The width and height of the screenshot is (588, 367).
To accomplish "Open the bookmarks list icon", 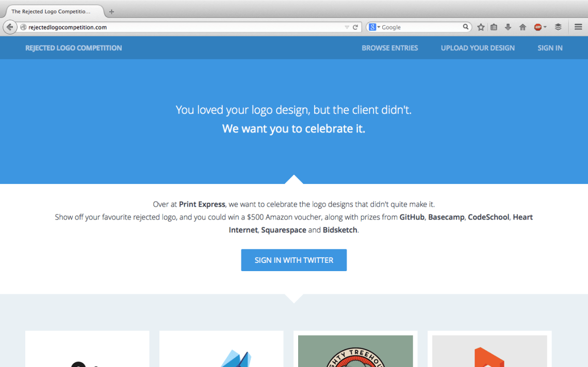I will point(494,27).
